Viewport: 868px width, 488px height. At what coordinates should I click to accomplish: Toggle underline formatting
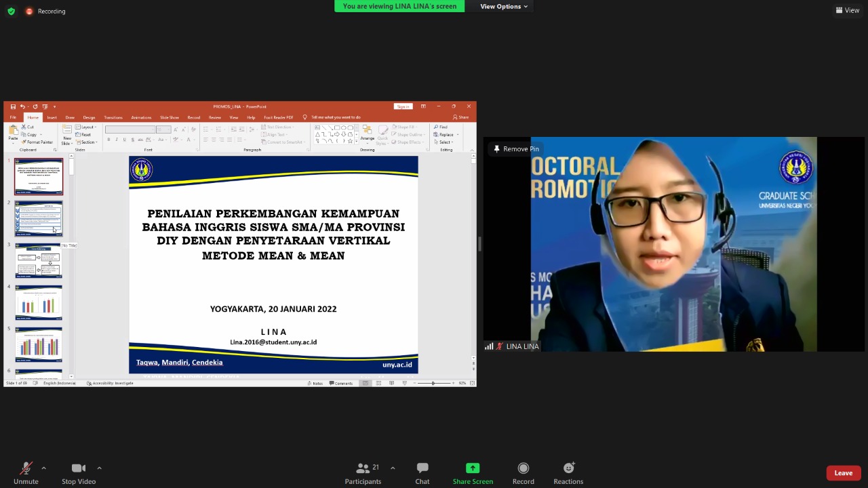125,140
